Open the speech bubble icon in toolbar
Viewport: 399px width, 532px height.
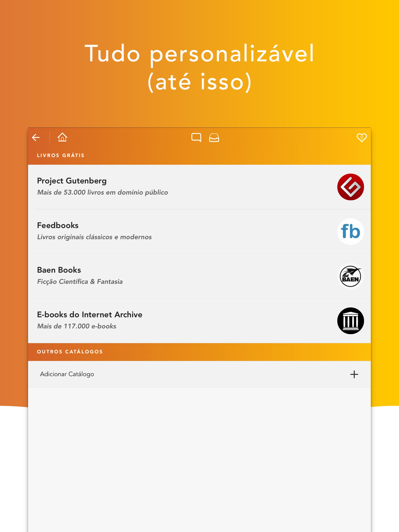point(196,137)
